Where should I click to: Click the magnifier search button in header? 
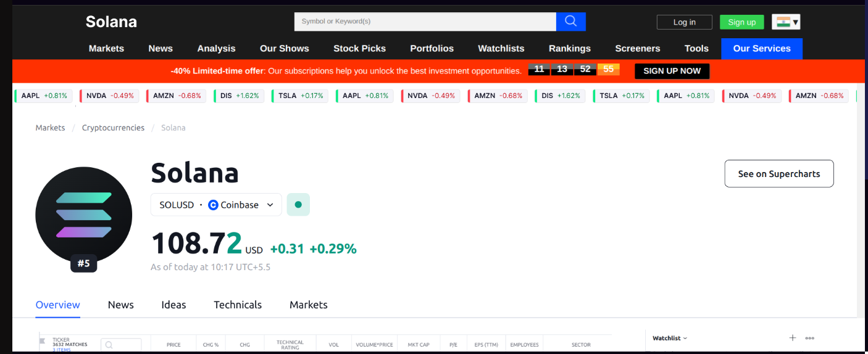pyautogui.click(x=570, y=22)
